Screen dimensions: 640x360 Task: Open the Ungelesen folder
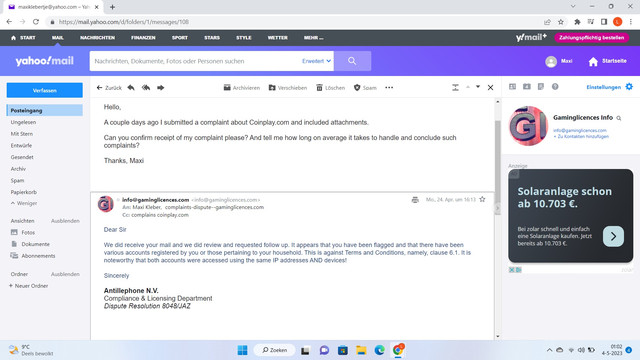pyautogui.click(x=23, y=122)
